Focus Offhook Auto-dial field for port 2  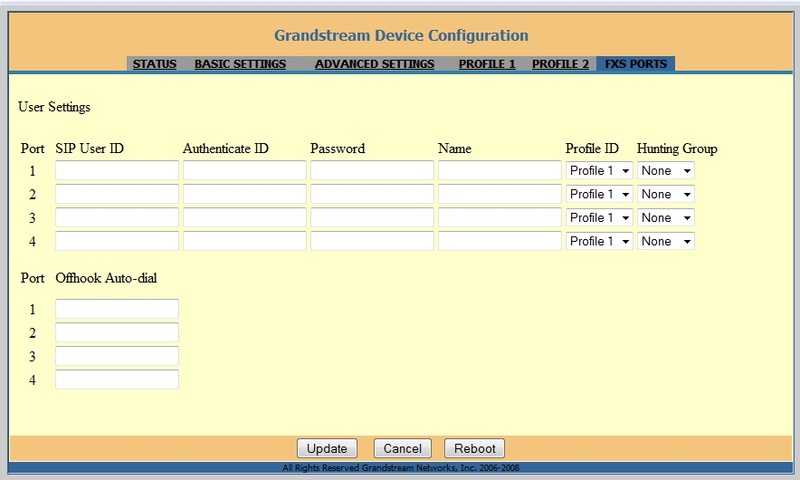click(x=117, y=332)
